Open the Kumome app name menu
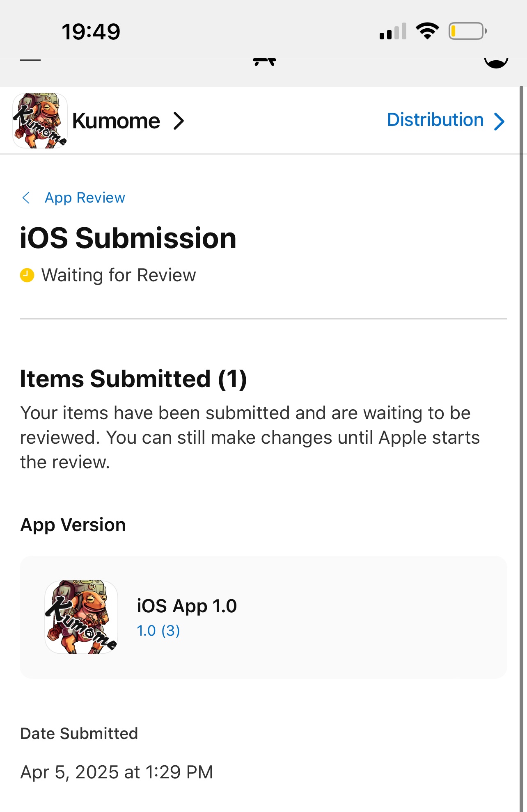Viewport: 527px width, 812px height. tap(116, 121)
